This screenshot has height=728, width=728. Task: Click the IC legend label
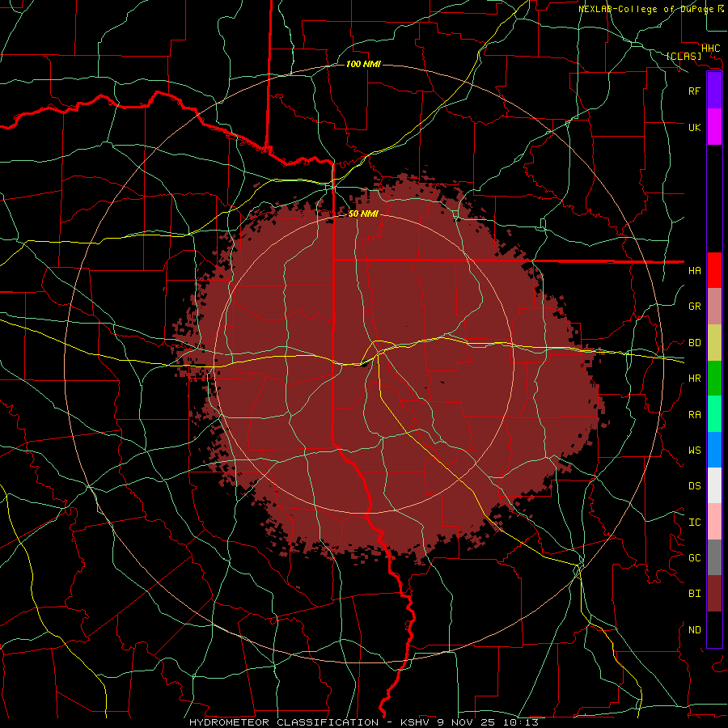(x=694, y=522)
